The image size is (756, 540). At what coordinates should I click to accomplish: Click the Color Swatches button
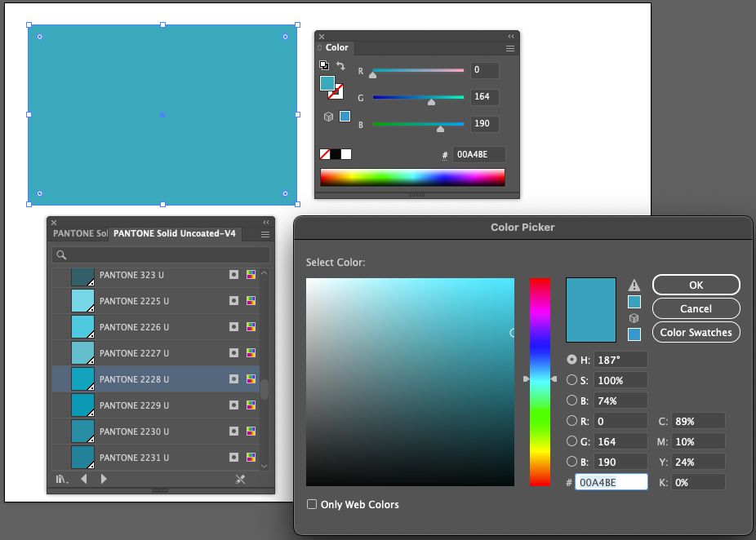point(696,332)
